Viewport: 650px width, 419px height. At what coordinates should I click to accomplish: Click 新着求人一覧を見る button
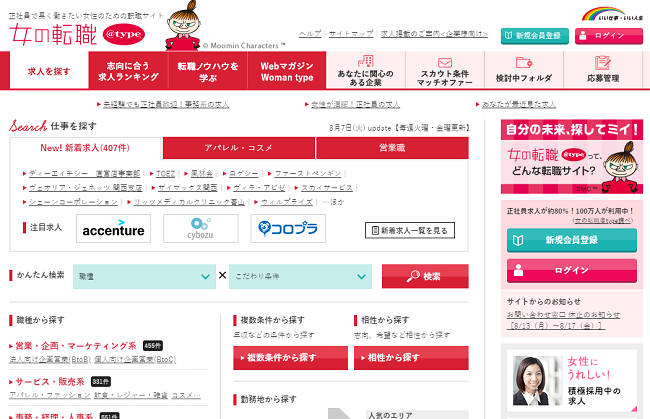point(410,230)
